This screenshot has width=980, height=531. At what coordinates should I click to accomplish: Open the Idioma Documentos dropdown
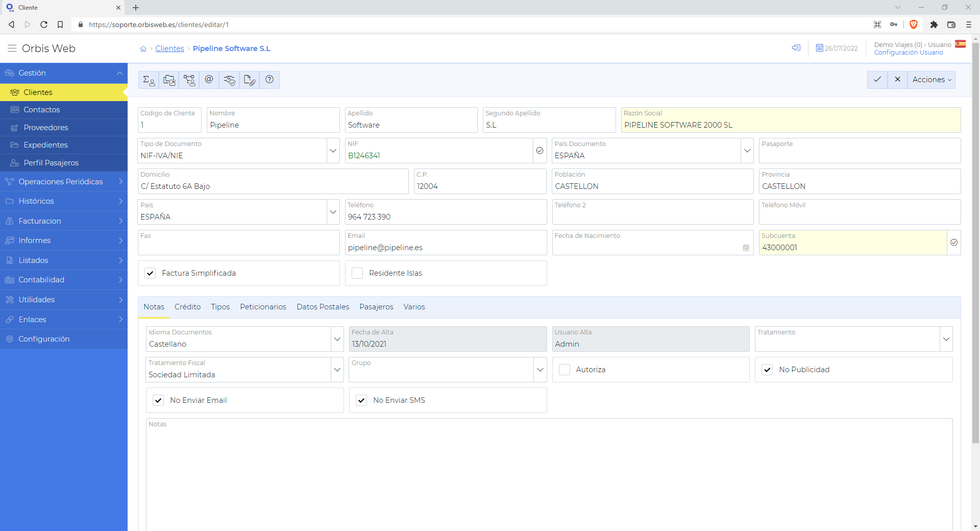coord(337,339)
